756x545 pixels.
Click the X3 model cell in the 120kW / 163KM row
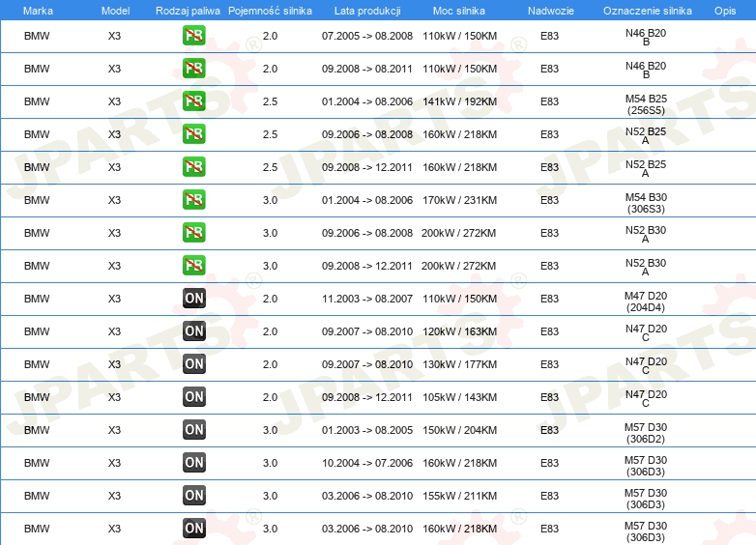point(114,331)
